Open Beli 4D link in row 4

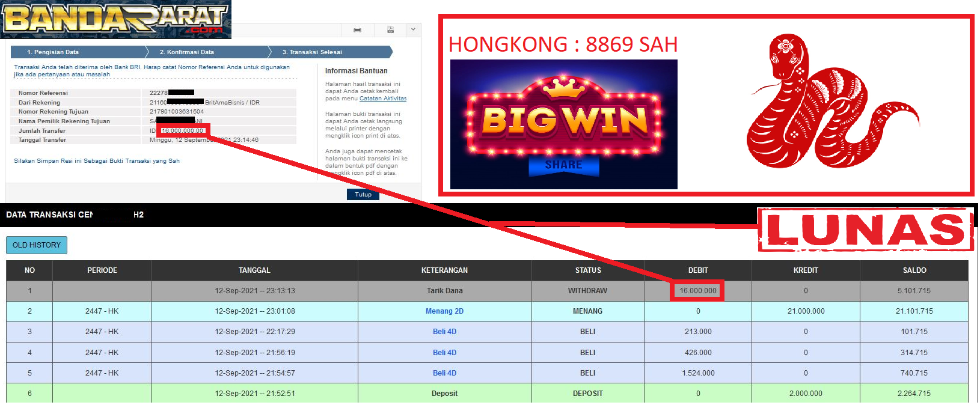(x=444, y=353)
